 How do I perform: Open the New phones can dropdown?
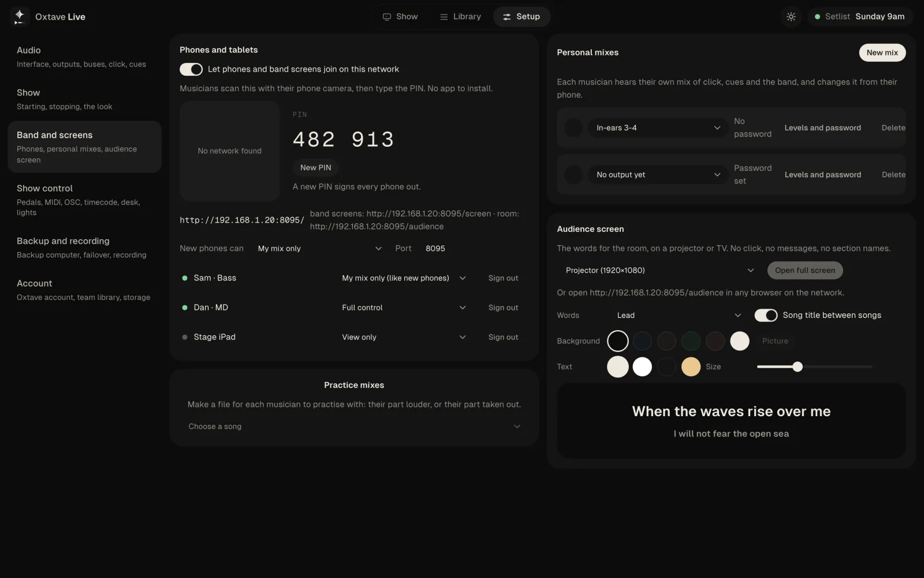point(320,249)
